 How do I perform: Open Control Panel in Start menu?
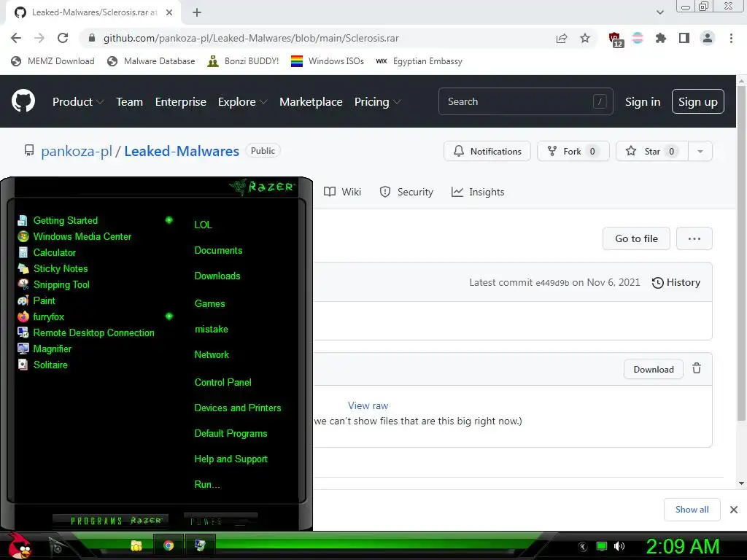[x=222, y=382]
